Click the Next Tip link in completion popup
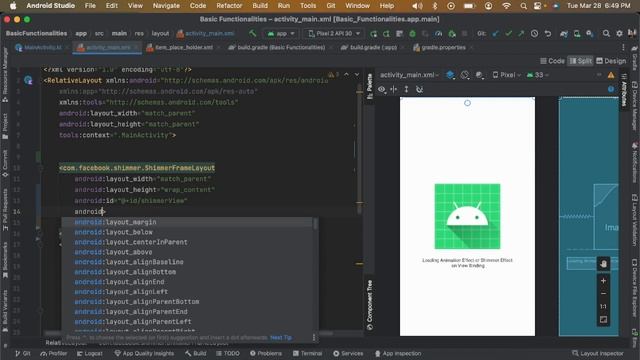Image resolution: width=640 pixels, height=360 pixels. (x=281, y=338)
